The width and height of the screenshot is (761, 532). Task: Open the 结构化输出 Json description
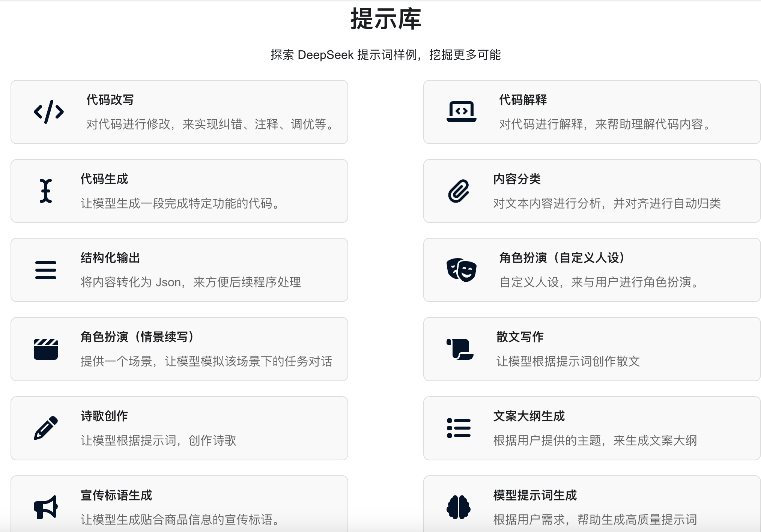pos(191,282)
